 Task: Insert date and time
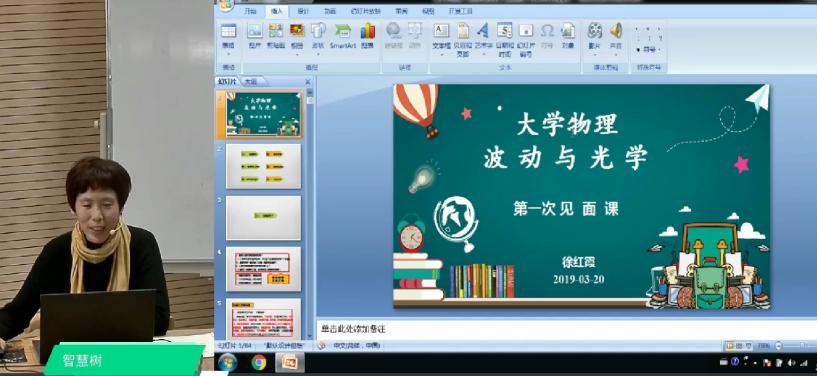point(504,40)
